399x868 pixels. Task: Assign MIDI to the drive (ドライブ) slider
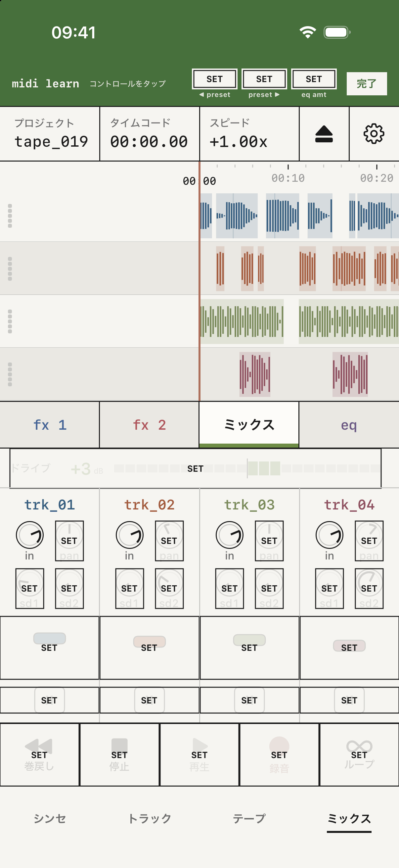click(x=195, y=468)
